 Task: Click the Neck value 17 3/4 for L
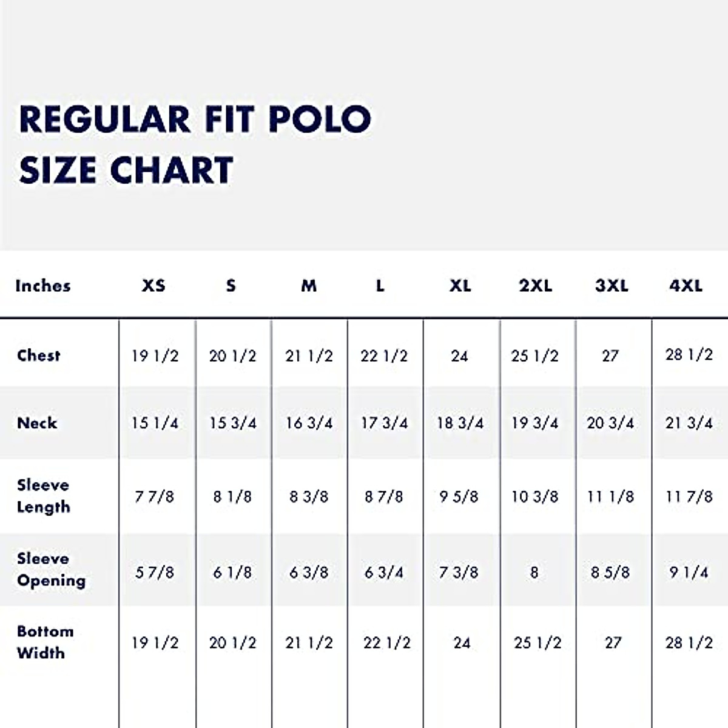pos(384,423)
